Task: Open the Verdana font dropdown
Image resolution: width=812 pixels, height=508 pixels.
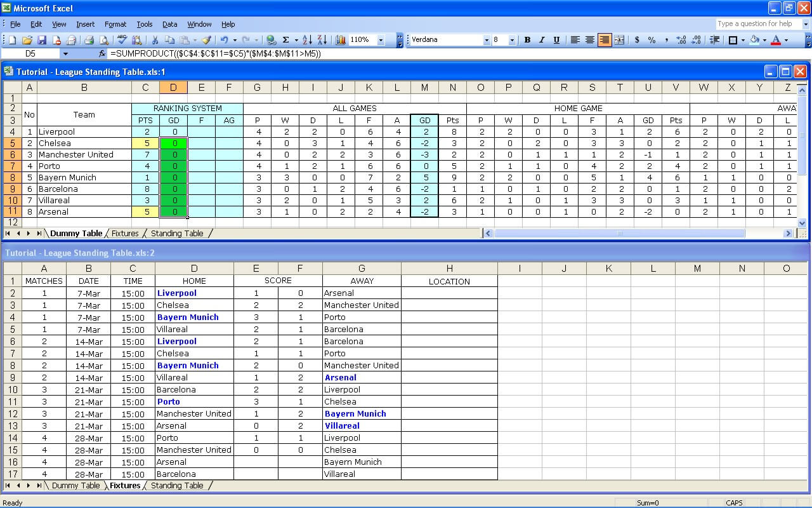Action: coord(487,40)
